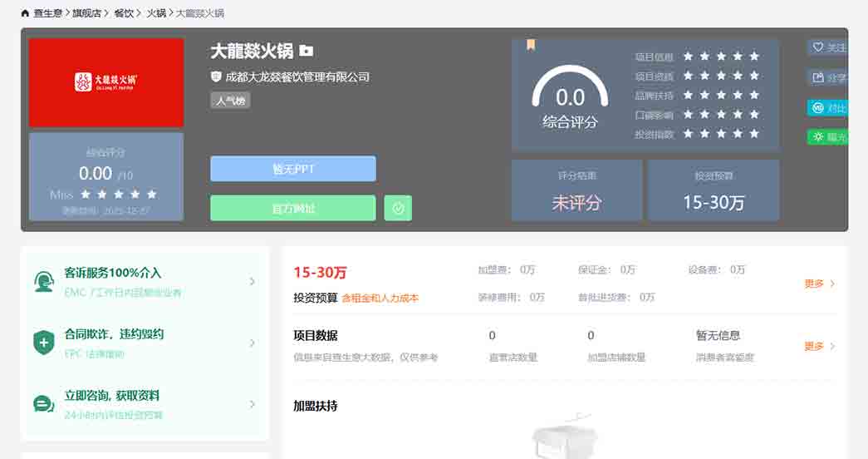Expand the 客诉服务100%介入 chevron arrow
The height and width of the screenshot is (459, 868).
tap(253, 282)
